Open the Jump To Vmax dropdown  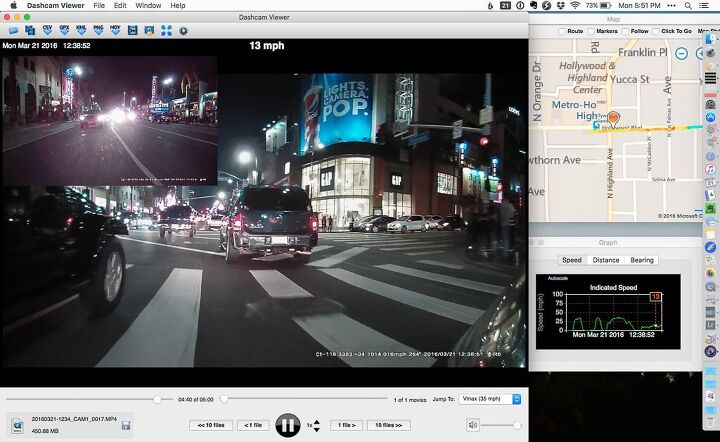[490, 399]
